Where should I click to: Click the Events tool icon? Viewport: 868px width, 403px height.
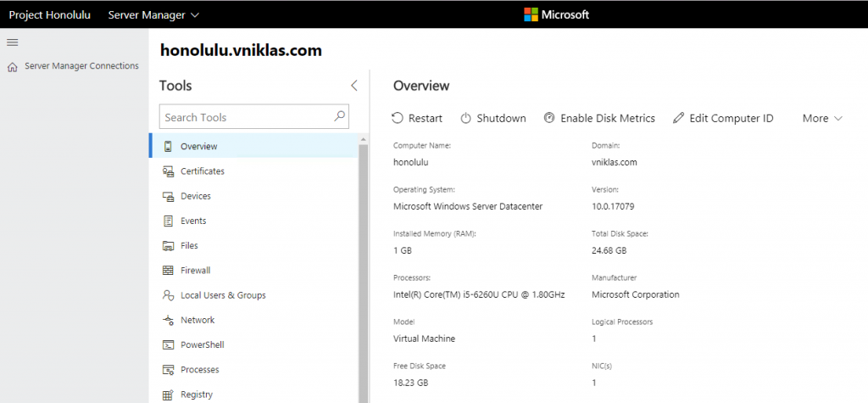tap(168, 221)
